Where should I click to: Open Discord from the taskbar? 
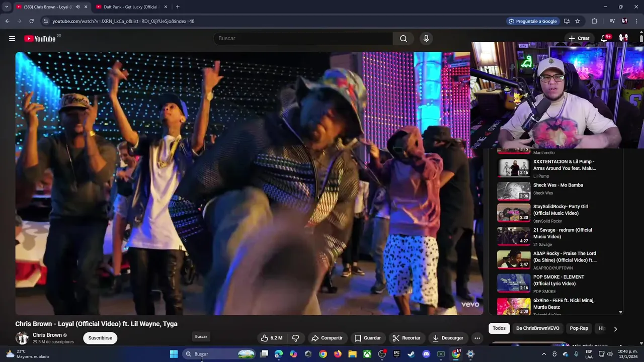(x=426, y=354)
